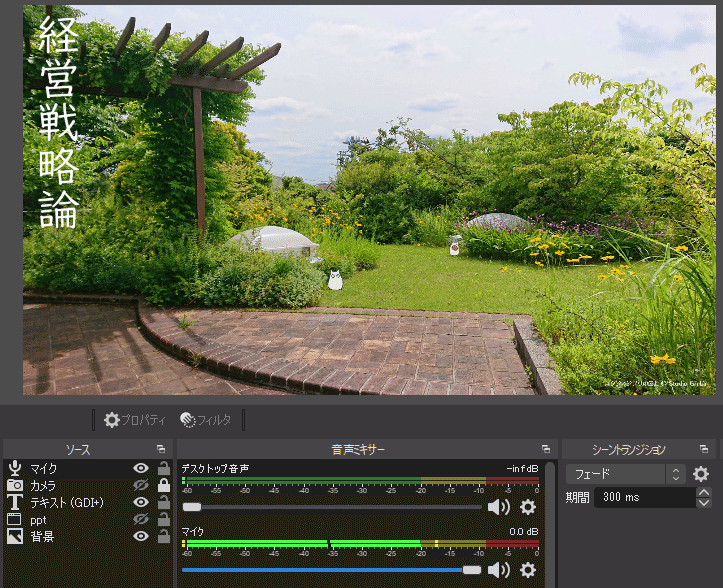Hide the マイク source with eye icon
The width and height of the screenshot is (723, 588).
[141, 468]
